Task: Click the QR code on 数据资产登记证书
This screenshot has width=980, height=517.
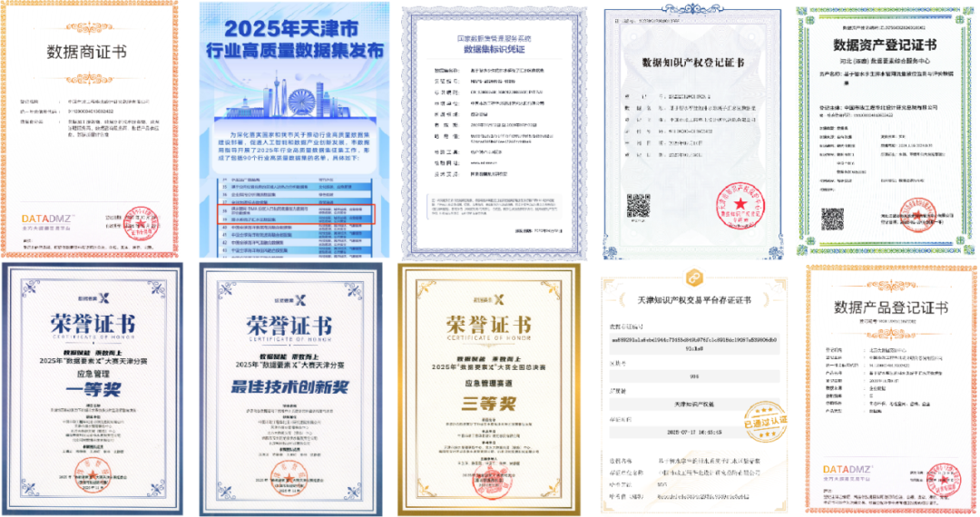Action: (x=832, y=219)
